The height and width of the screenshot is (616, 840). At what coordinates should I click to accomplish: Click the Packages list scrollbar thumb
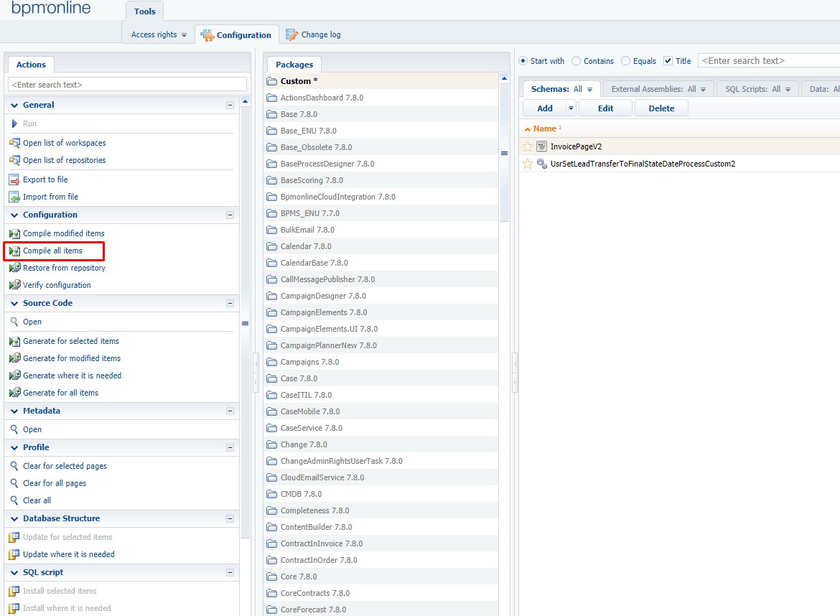(x=504, y=153)
